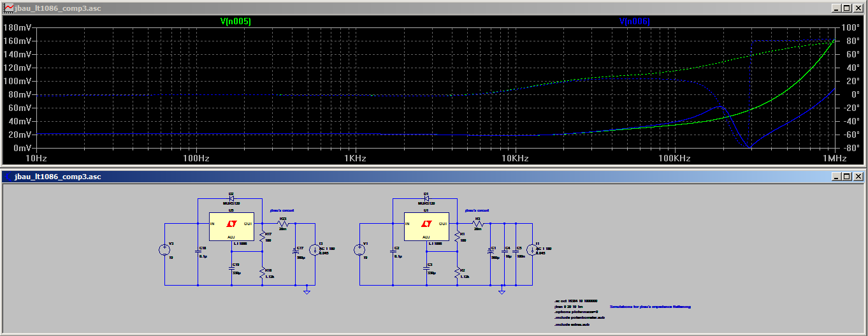
Task: Select the C17 polarized output capacitor
Action: 296,251
